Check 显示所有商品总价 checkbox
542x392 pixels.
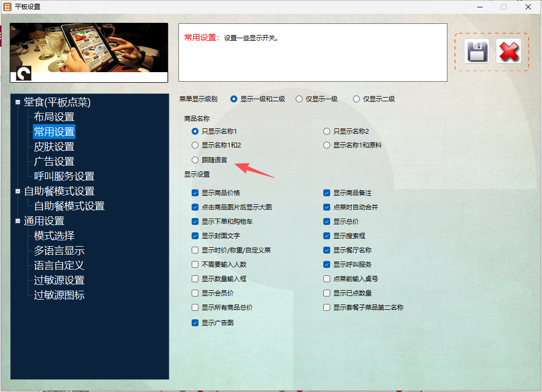[x=195, y=307]
